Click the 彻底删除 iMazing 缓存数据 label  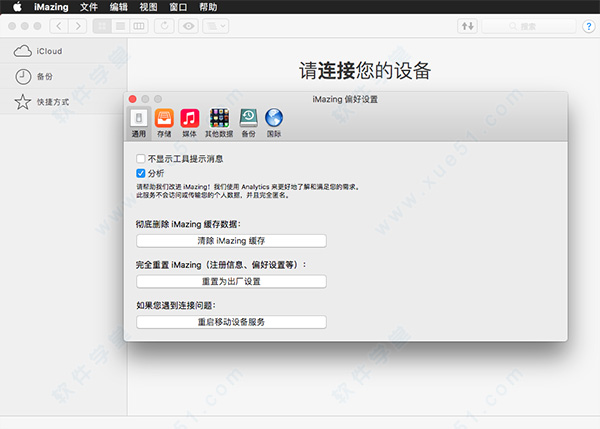(188, 224)
